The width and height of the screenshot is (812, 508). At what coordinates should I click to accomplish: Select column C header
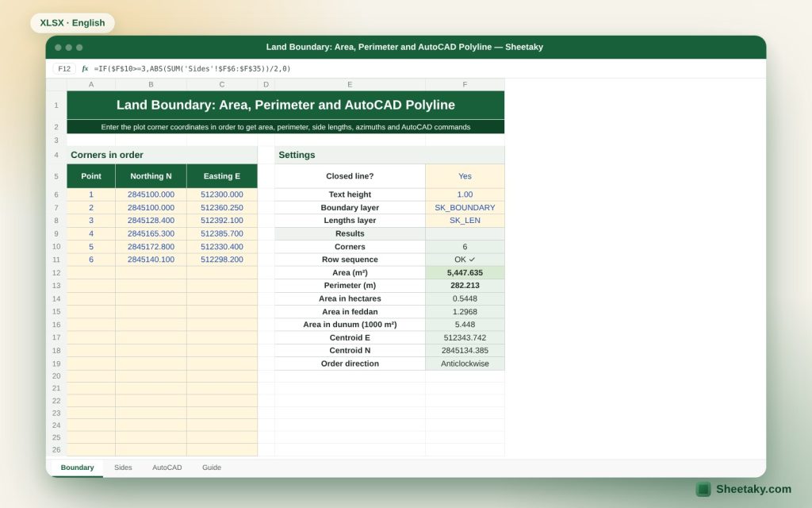222,84
